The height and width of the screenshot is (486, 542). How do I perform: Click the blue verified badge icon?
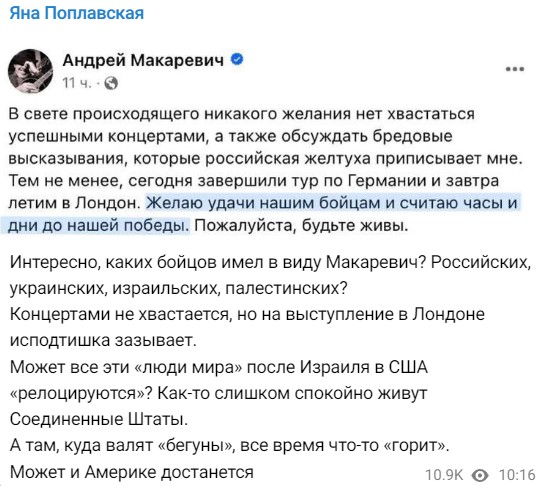(237, 59)
